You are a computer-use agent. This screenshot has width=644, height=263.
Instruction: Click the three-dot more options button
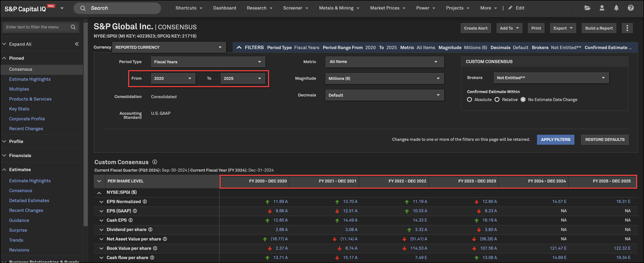click(x=627, y=28)
